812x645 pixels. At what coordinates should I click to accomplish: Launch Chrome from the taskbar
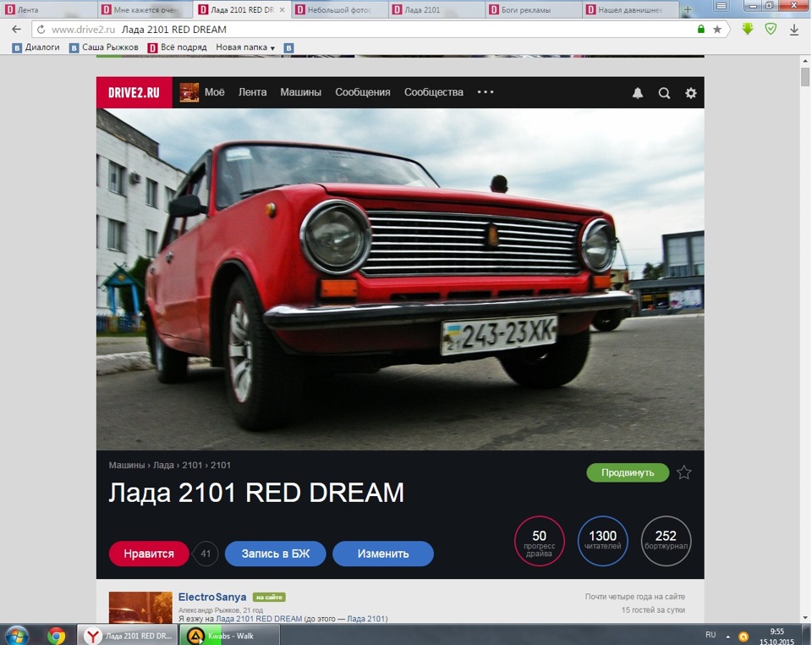coord(57,635)
